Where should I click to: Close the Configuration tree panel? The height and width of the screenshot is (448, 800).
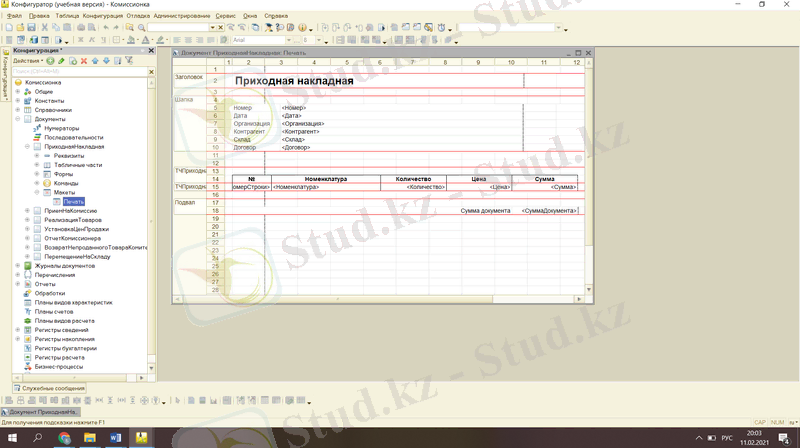tap(151, 50)
